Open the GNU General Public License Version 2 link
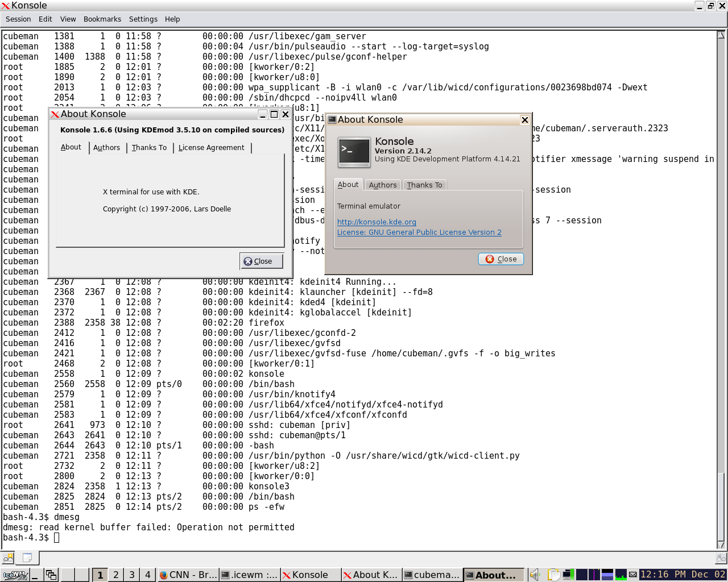This screenshot has width=728, height=582. [x=419, y=232]
